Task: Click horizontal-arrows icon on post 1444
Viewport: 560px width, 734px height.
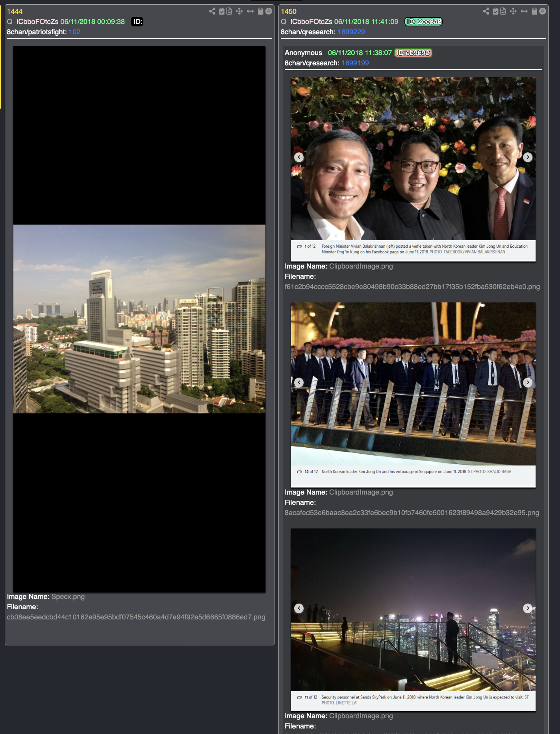Action: pyautogui.click(x=250, y=11)
